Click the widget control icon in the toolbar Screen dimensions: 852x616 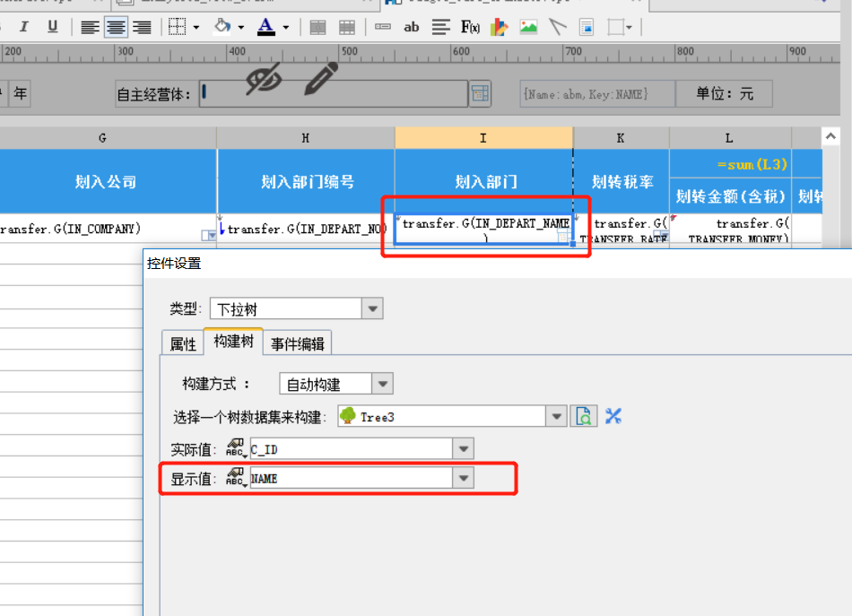click(x=383, y=27)
